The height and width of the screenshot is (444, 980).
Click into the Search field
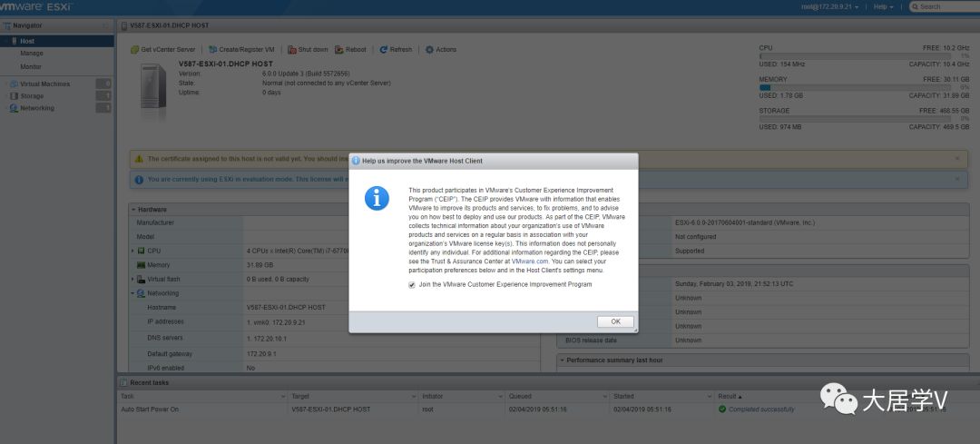tap(946, 6)
